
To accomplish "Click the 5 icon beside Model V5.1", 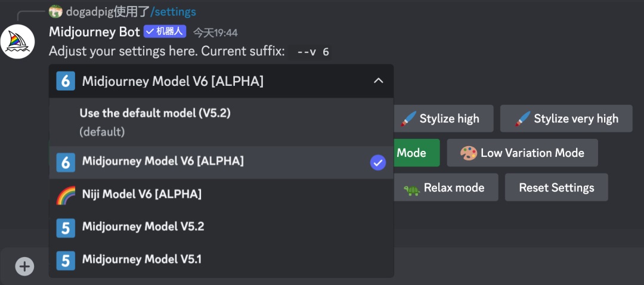I will (x=66, y=260).
